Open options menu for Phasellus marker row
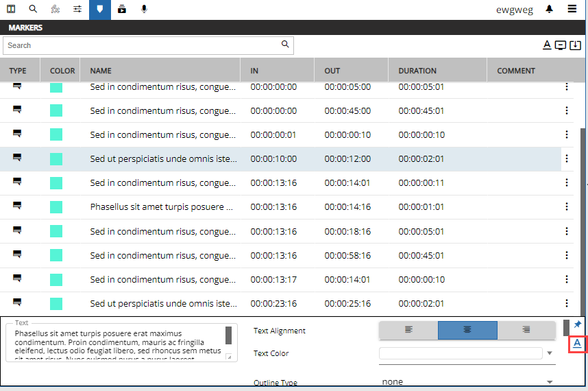This screenshot has width=588, height=391. coord(567,206)
